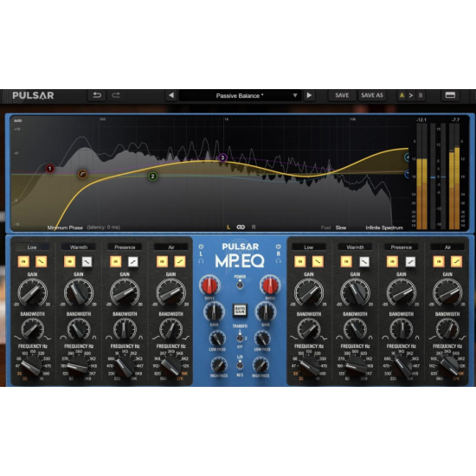
Task: Click right channel Air band GAIN knob
Action: pos(447,293)
